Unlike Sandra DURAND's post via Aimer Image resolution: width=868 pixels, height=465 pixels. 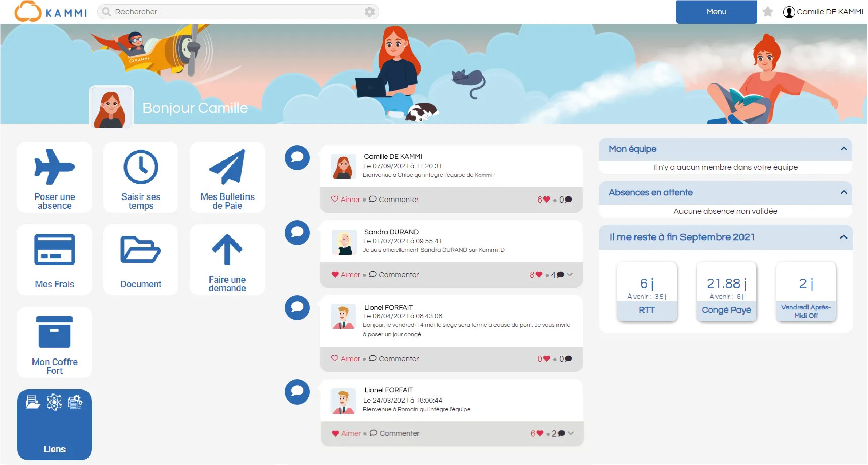click(x=346, y=275)
